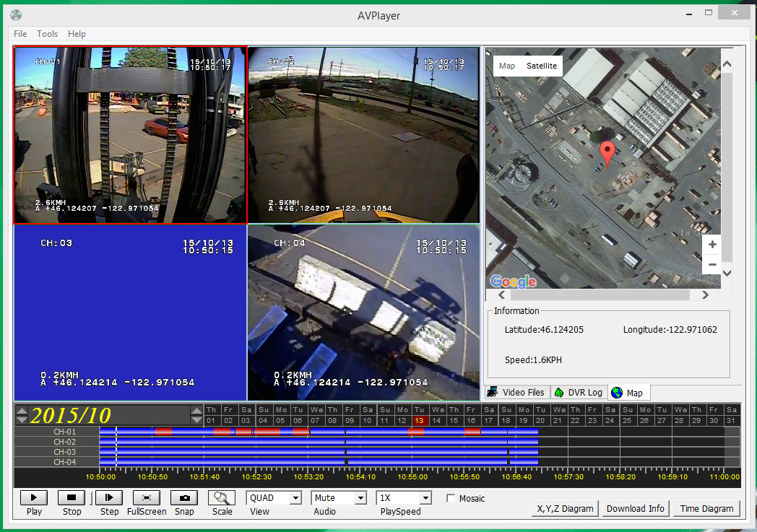Screen dimensions: 757x532
Task: Click the Download Info button
Action: (x=635, y=508)
